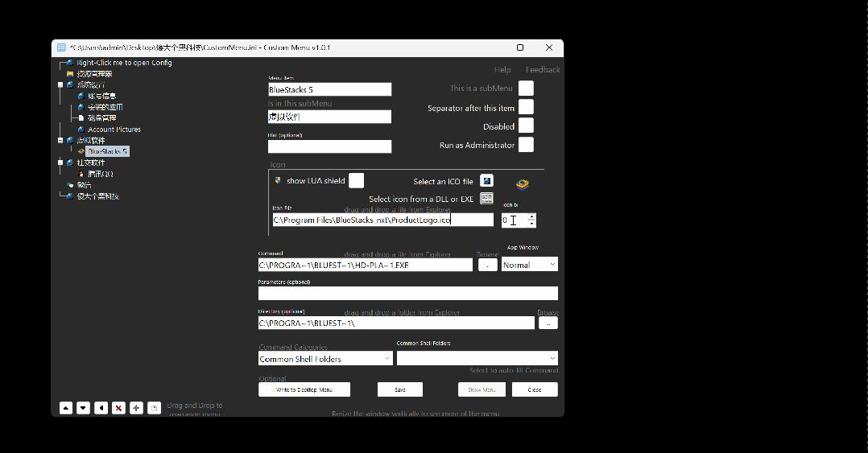Click the Menu Item field containing BlueStacks 5
Screen dimensions: 868x453
click(329, 89)
